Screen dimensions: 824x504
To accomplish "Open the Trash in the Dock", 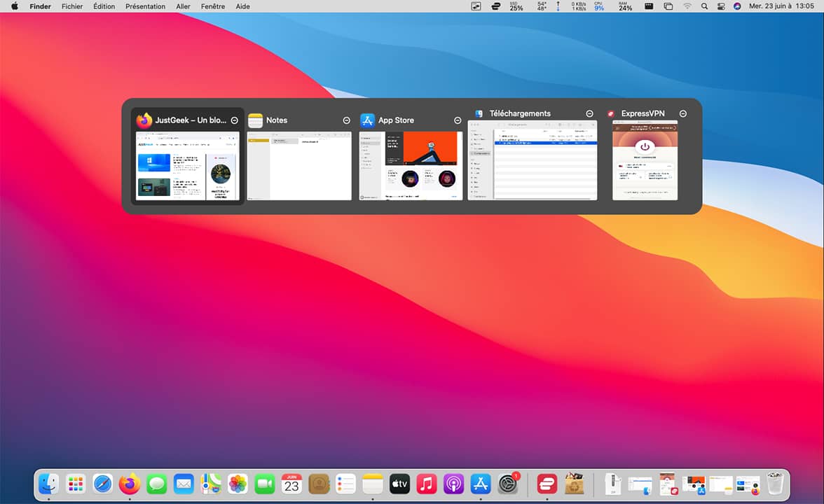I will tap(775, 484).
